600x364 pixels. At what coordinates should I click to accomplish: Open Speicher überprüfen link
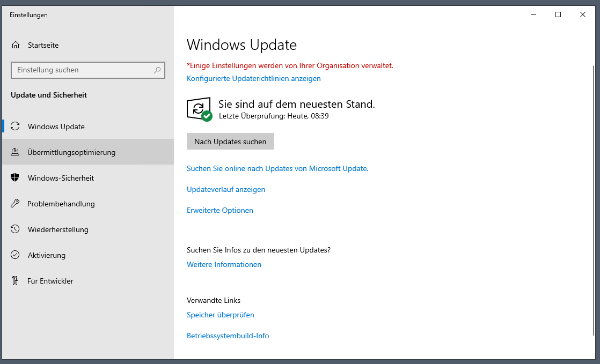tap(221, 315)
